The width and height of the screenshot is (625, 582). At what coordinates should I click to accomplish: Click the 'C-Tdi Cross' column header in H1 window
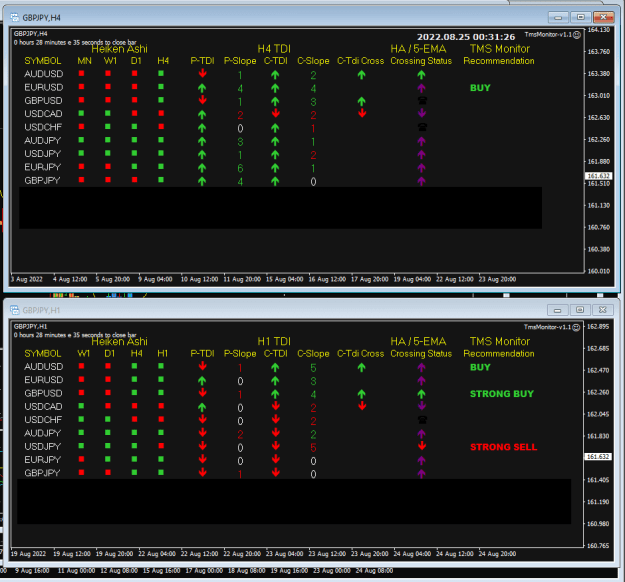pyautogui.click(x=361, y=354)
